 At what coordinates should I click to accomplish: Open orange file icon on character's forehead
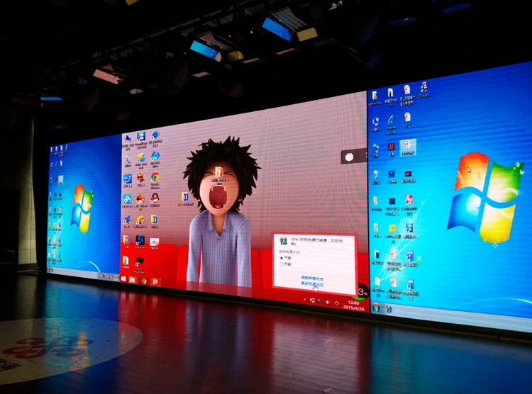click(219, 171)
